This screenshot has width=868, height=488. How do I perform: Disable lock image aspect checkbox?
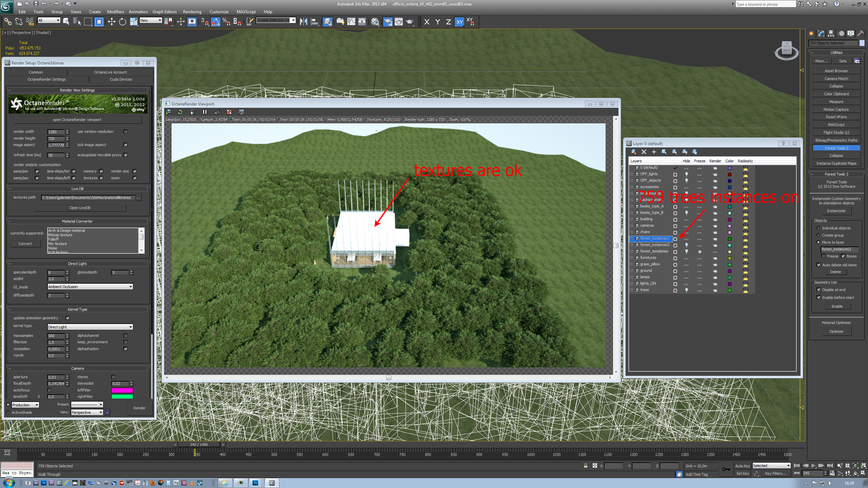(125, 145)
